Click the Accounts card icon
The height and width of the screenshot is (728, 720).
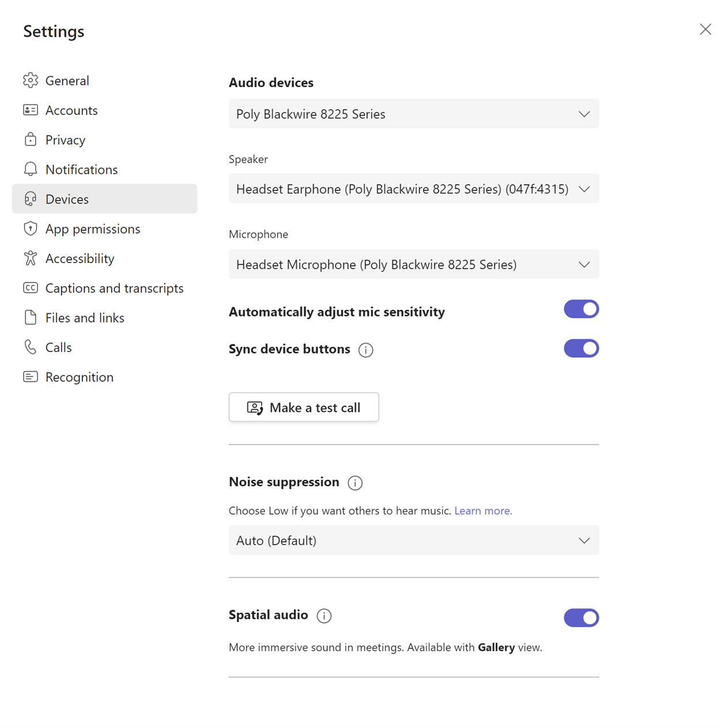(x=31, y=110)
